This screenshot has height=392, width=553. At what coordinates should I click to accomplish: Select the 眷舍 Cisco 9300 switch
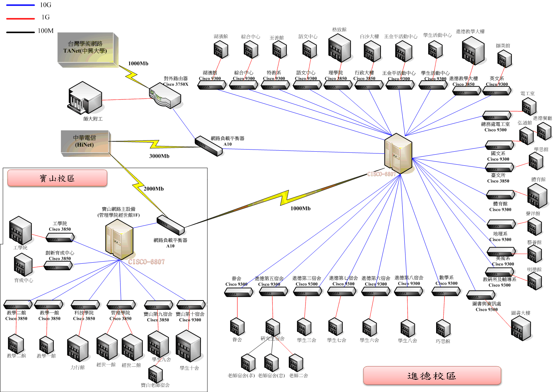tap(239, 292)
